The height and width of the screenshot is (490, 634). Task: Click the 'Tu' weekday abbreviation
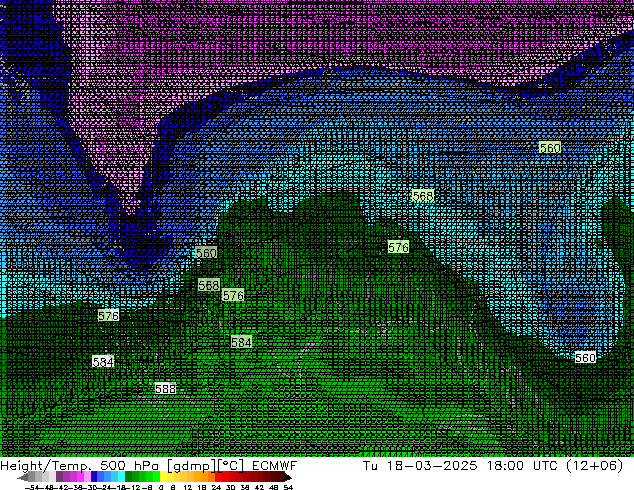coord(370,465)
